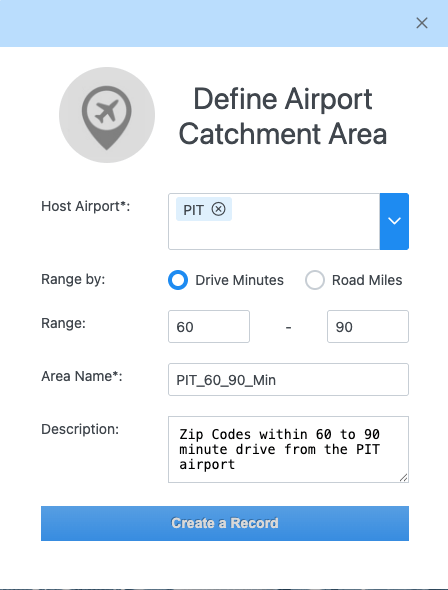The width and height of the screenshot is (448, 590).
Task: Click the Define Airport Catchment Area title
Action: click(283, 116)
